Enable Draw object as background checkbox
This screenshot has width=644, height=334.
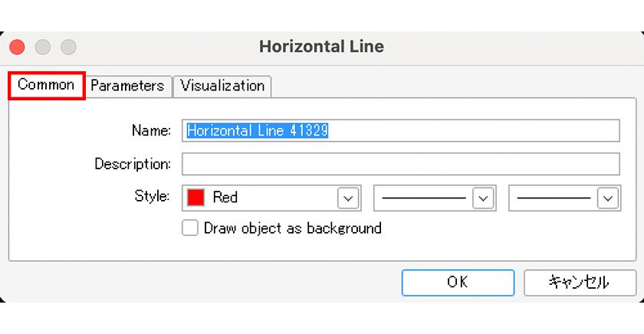click(x=190, y=228)
